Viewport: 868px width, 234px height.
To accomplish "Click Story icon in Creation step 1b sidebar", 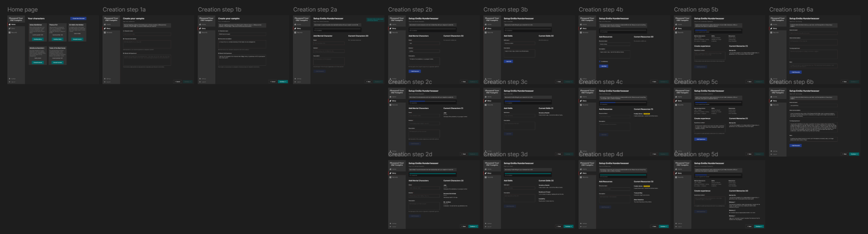I will pyautogui.click(x=200, y=28).
